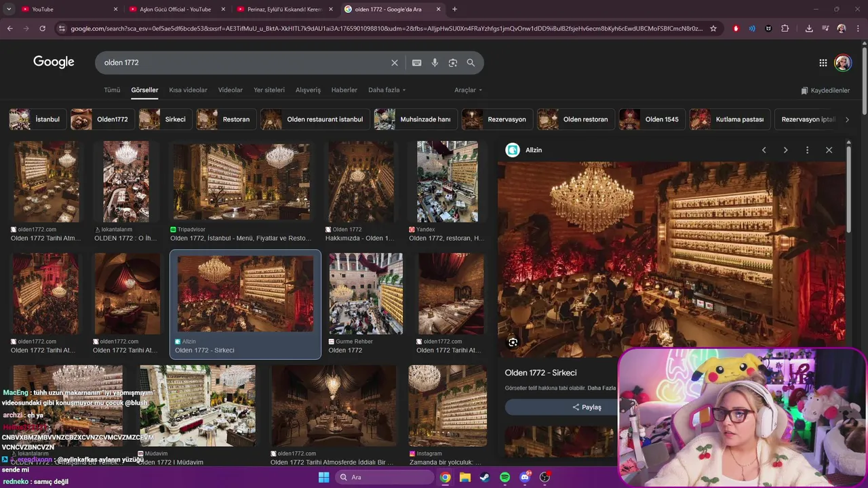Open the Yandex image result
Viewport: 868px width, 488px height.
click(x=447, y=192)
